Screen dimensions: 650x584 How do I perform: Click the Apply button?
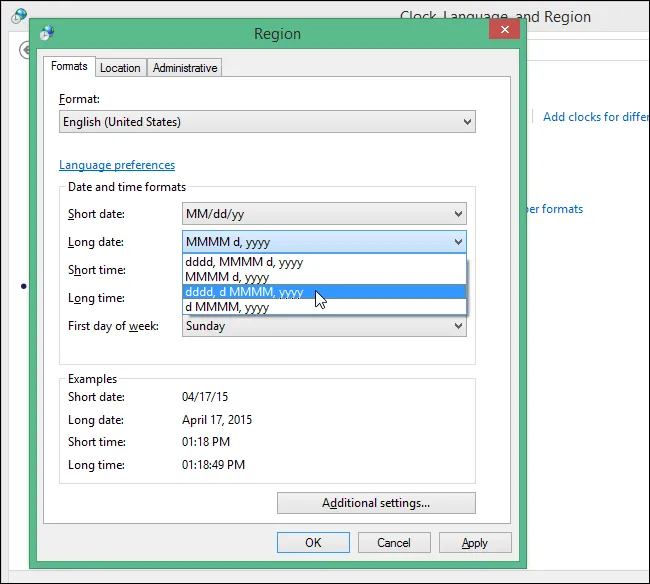[x=475, y=543]
